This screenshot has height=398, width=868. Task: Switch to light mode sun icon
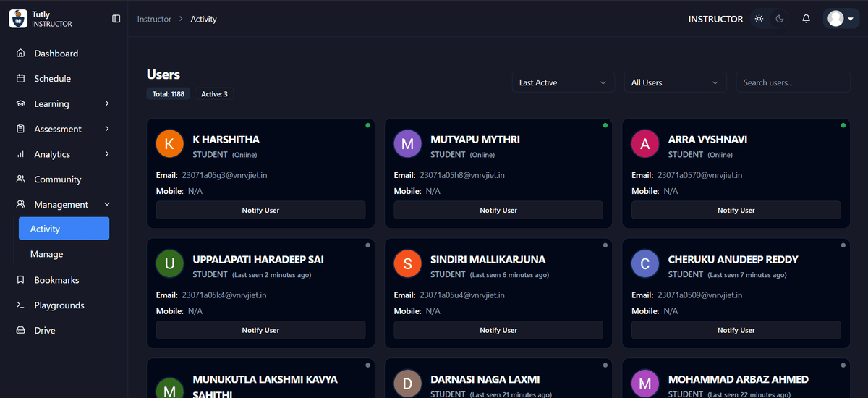tap(759, 19)
